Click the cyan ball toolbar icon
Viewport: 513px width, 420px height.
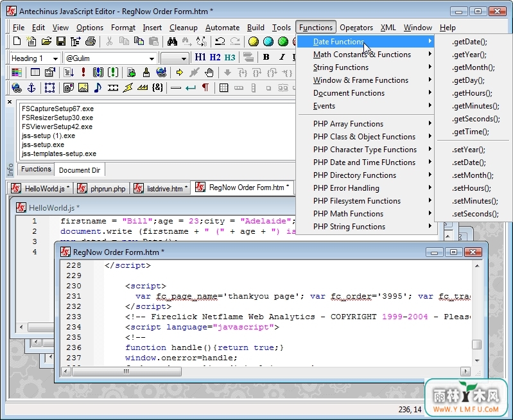coord(268,42)
